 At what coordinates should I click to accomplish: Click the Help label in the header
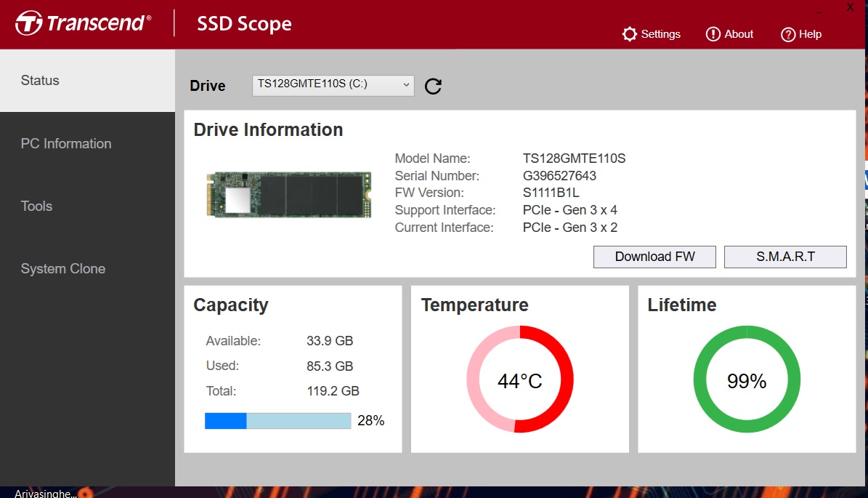810,34
